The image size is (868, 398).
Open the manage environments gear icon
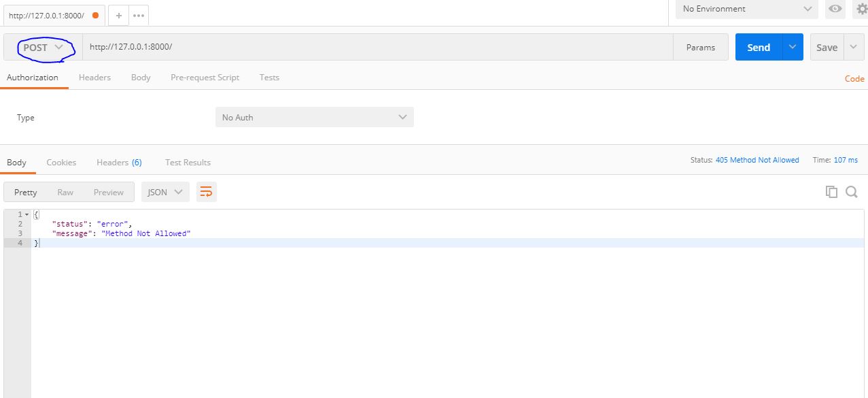[x=862, y=9]
